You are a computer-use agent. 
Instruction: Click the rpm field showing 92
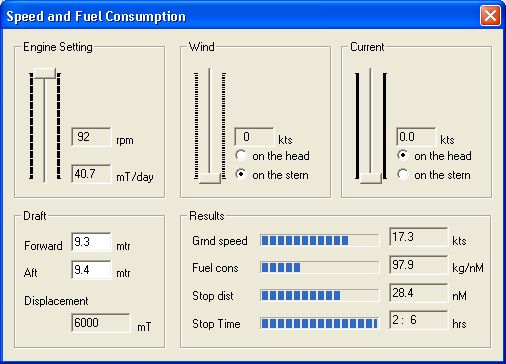point(91,137)
